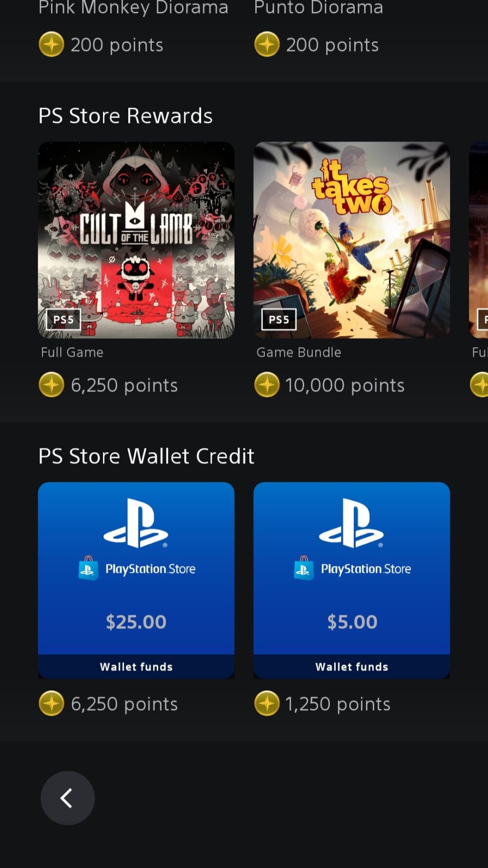Screen dimensions: 488x868
Task: Click PlayStation logo on $25.00 card
Action: [136, 523]
